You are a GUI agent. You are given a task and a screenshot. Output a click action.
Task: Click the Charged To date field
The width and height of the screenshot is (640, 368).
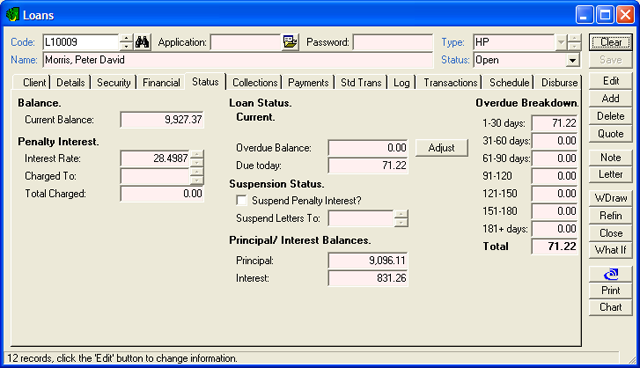tap(155, 176)
